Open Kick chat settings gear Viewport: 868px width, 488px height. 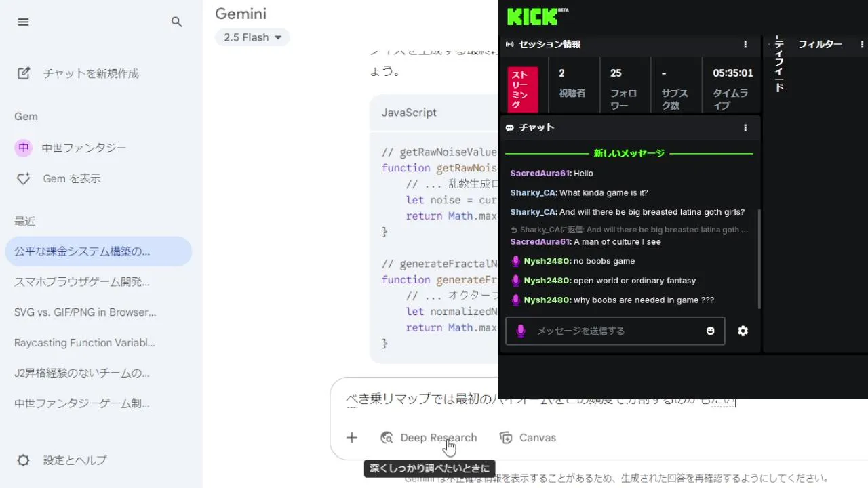coord(743,331)
